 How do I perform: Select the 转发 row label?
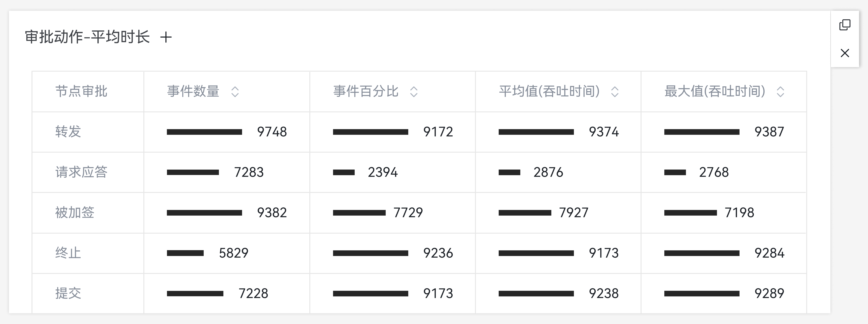click(x=68, y=132)
